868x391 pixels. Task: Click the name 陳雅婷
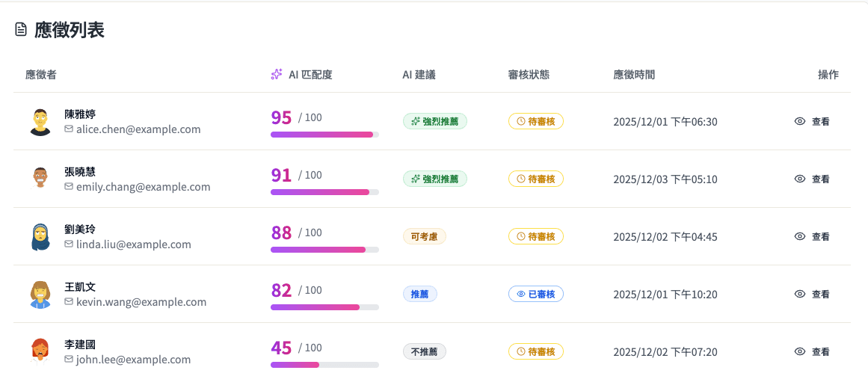pos(80,114)
